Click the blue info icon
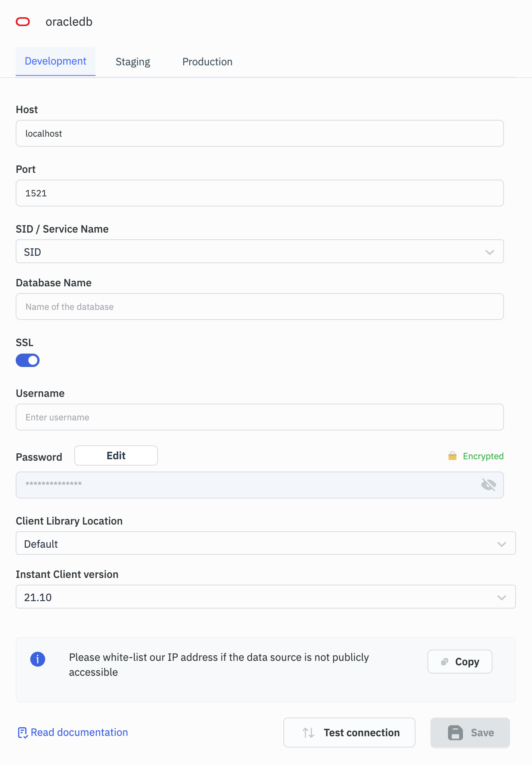Image resolution: width=532 pixels, height=765 pixels. tap(38, 659)
